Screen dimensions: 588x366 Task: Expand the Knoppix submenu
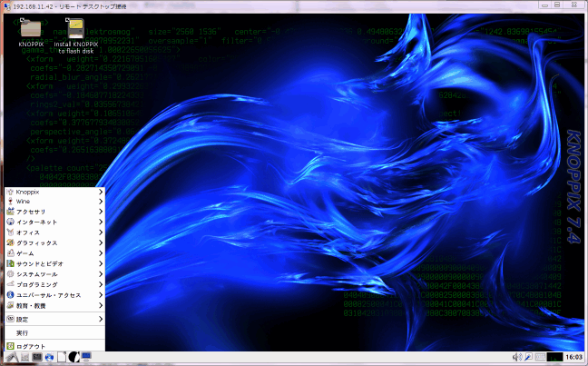(x=54, y=192)
